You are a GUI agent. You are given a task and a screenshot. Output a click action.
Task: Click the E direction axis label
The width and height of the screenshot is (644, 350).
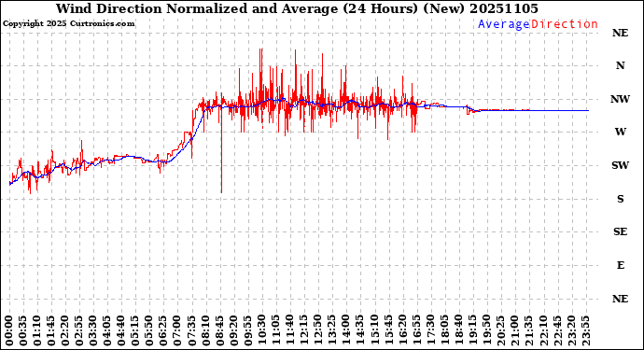(x=620, y=265)
